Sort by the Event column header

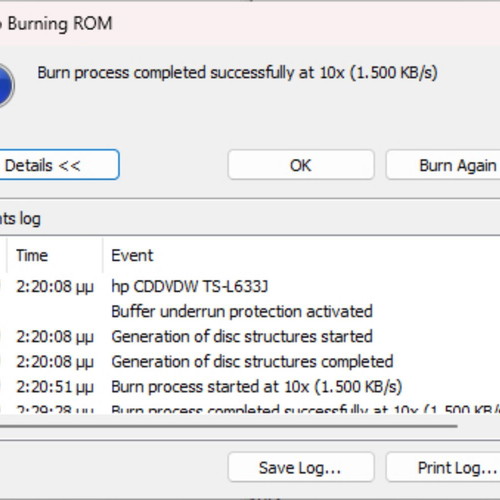coord(302,256)
